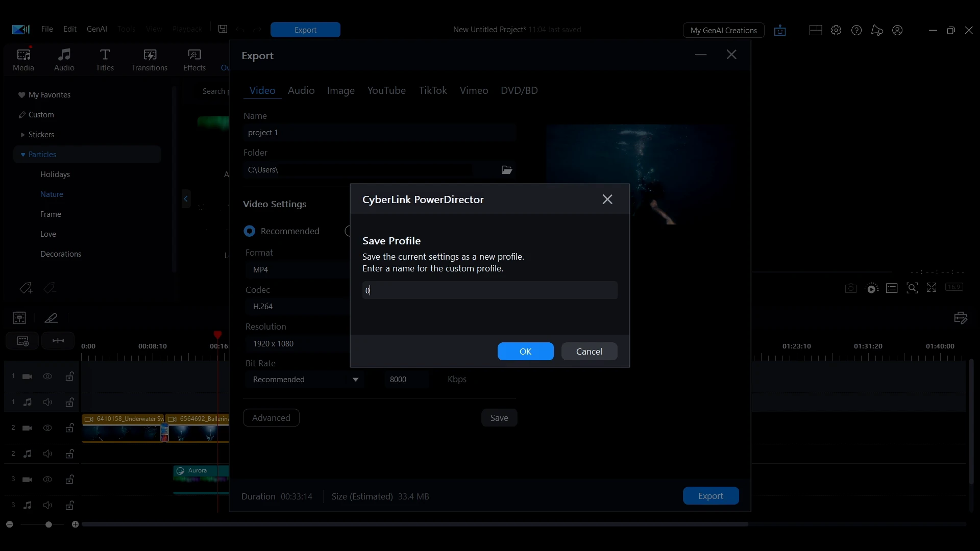Switch to the YouTube export tab

click(x=386, y=90)
